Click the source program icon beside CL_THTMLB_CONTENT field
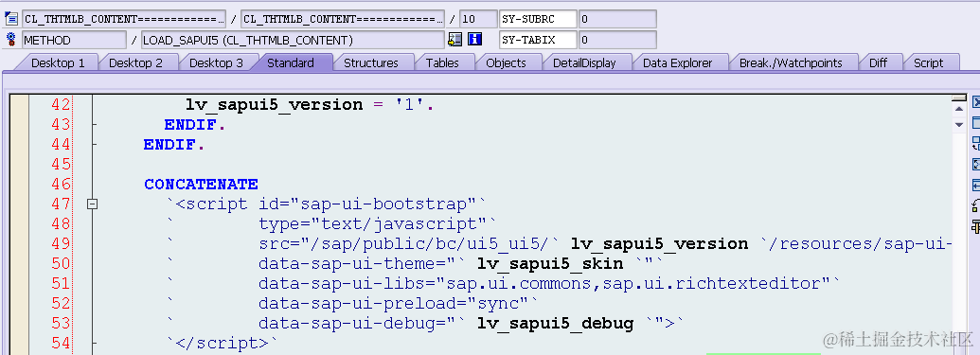 click(10, 19)
